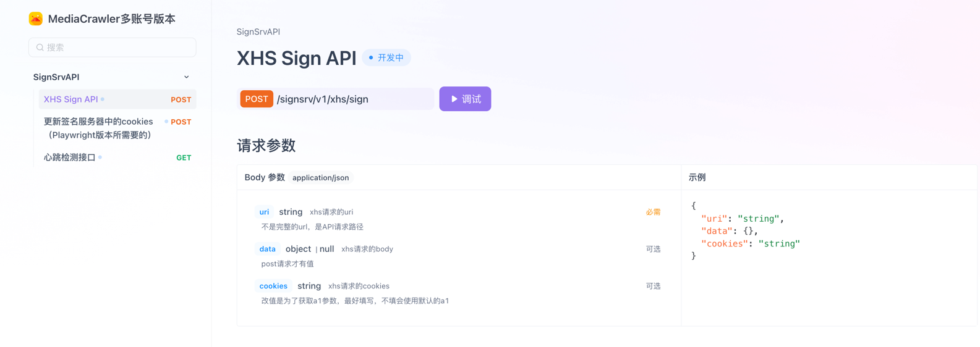Click the application/json content type label

click(320, 178)
